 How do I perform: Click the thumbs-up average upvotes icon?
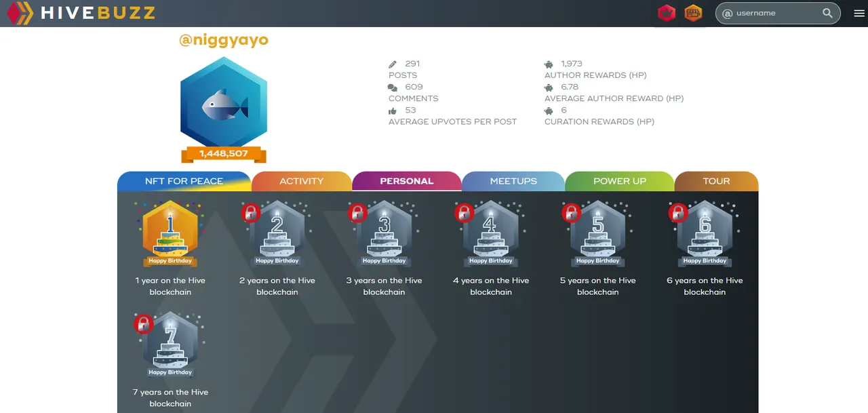(393, 111)
